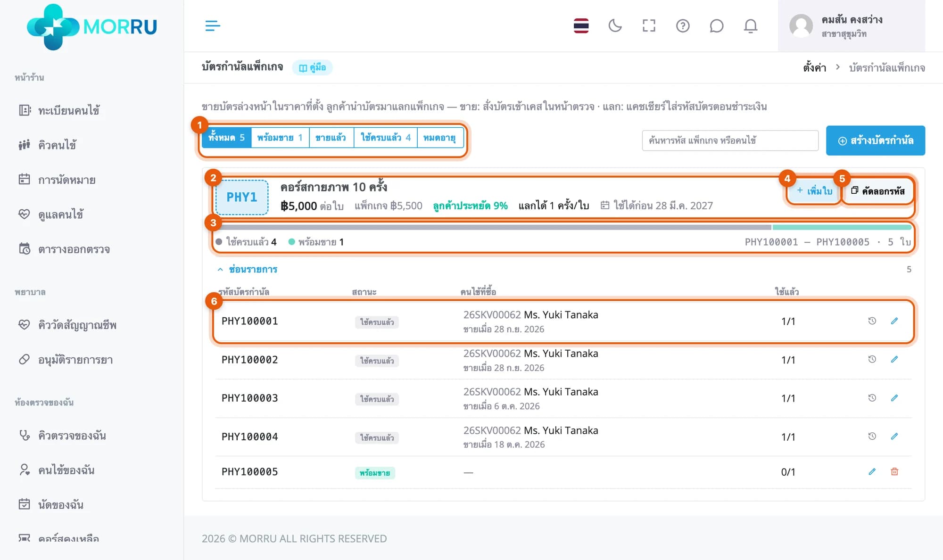Select the พร้อมขาย 1 filter tab
The height and width of the screenshot is (560, 943).
(280, 138)
